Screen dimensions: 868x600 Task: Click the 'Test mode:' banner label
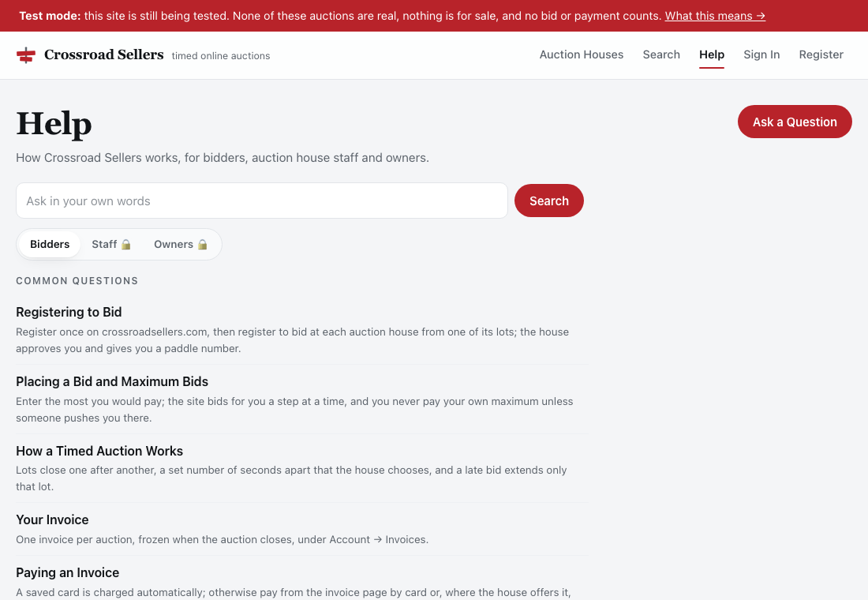click(x=50, y=16)
